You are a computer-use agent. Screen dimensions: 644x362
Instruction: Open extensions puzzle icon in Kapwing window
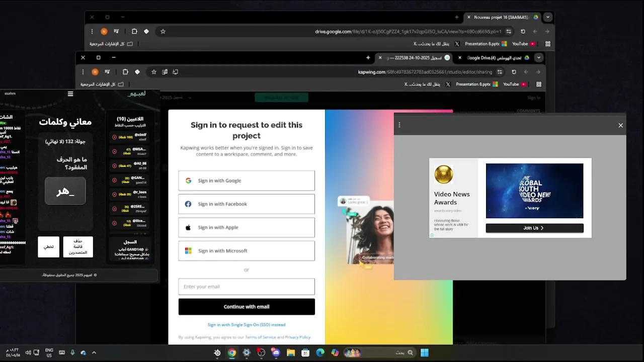pyautogui.click(x=125, y=72)
